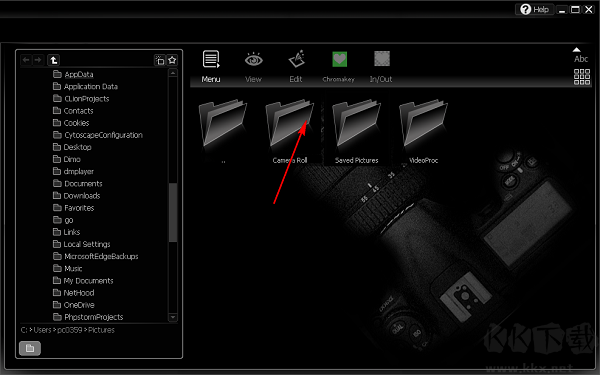The width and height of the screenshot is (600, 375).
Task: Click the folder button below the path
Action: pos(30,348)
